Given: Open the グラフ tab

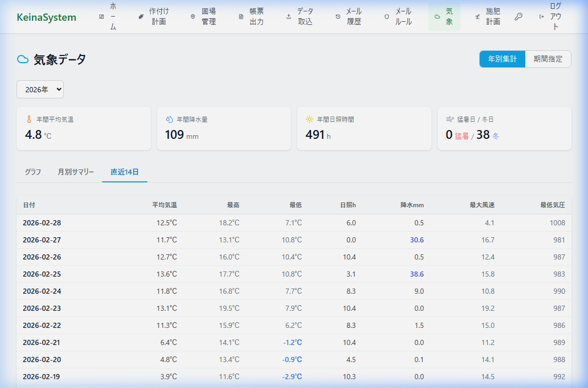Looking at the screenshot, I should [33, 172].
